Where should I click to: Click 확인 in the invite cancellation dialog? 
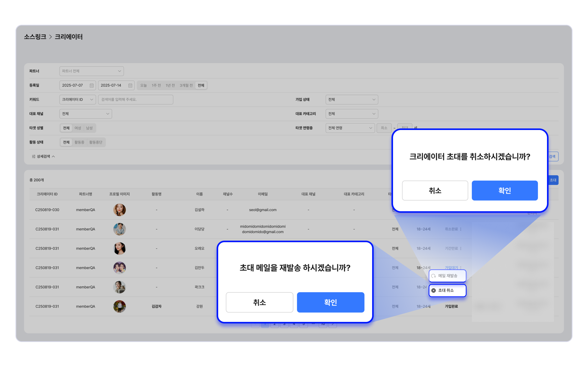click(x=505, y=191)
